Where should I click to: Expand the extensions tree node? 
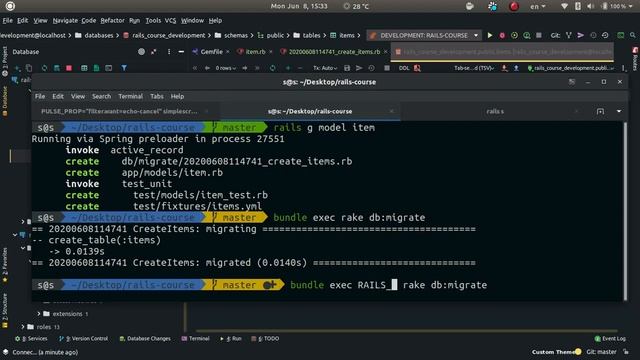39,314
